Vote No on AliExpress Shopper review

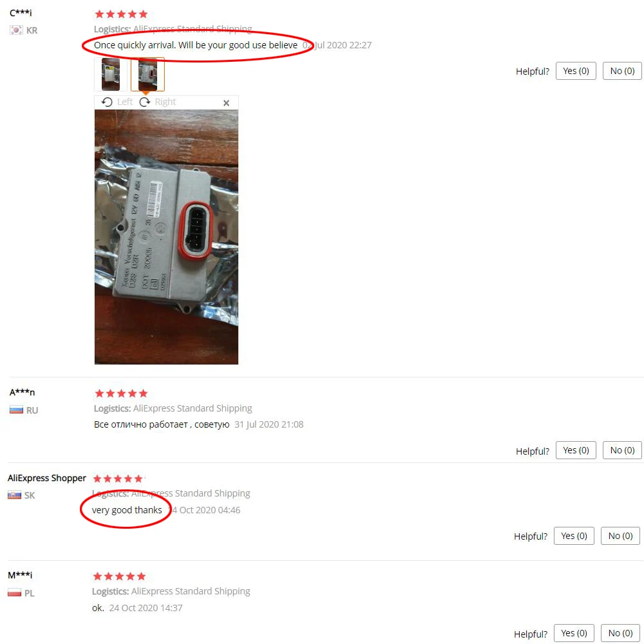pos(620,536)
